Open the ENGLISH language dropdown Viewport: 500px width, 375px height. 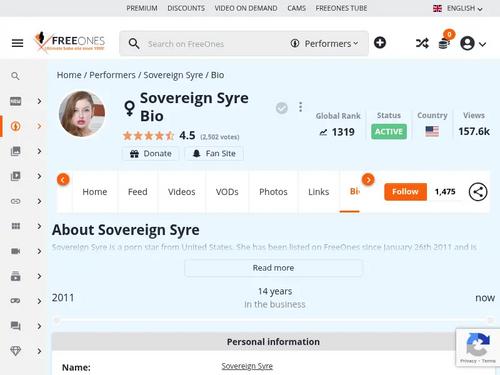458,8
